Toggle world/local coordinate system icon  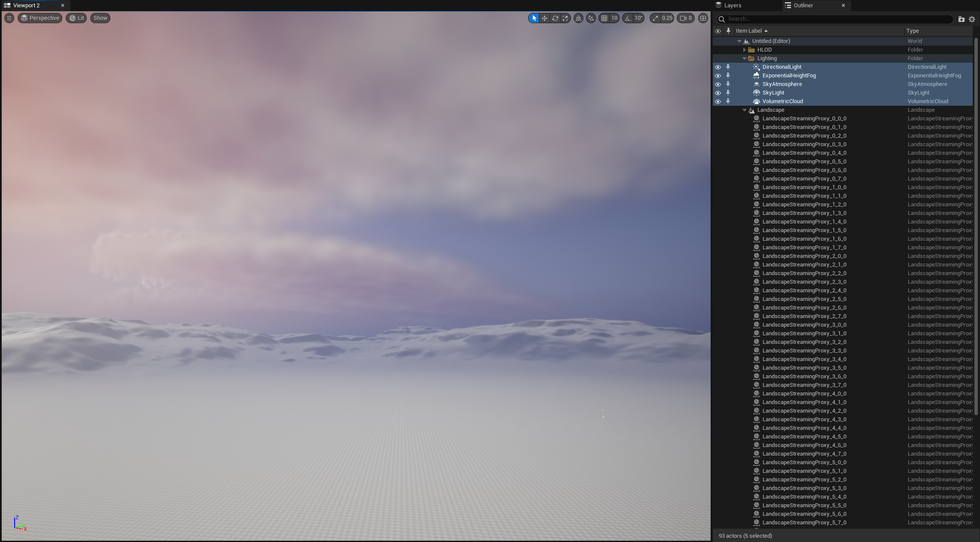point(578,18)
